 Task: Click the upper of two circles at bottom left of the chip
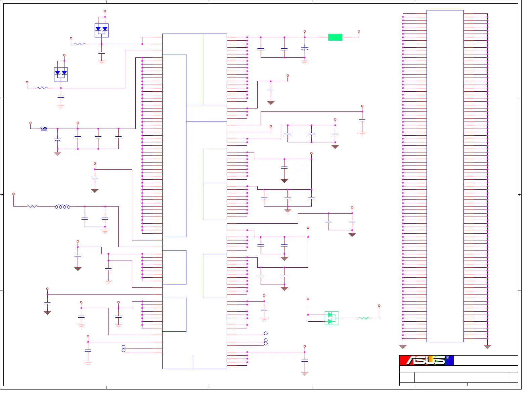(124, 347)
